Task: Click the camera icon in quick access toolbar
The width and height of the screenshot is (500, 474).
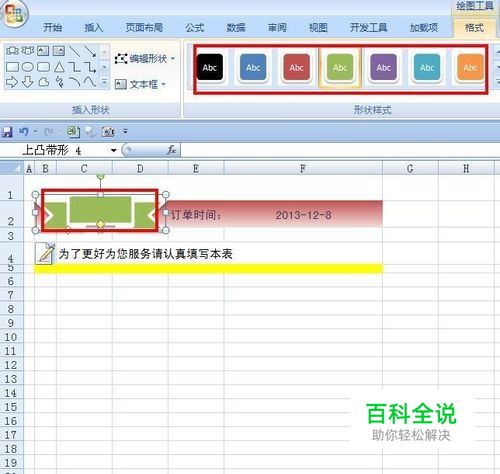Action: (x=108, y=132)
